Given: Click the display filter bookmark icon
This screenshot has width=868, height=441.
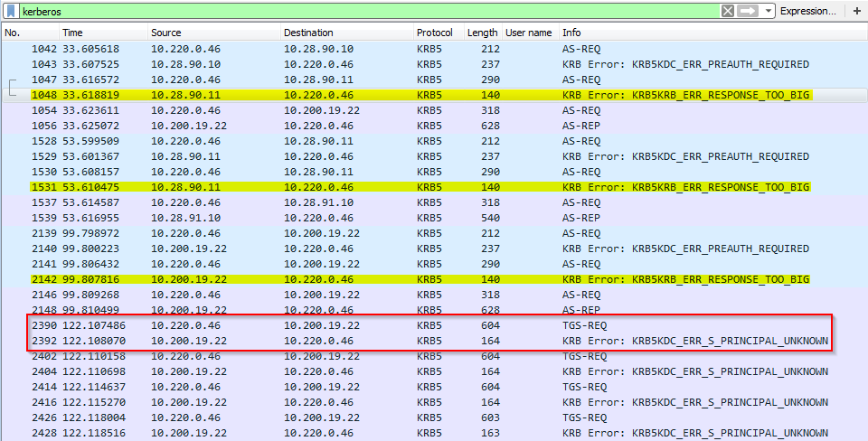Looking at the screenshot, I should point(11,11).
